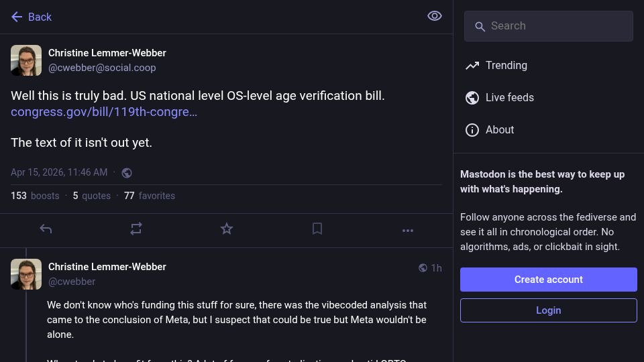Bookmark the main post
This screenshot has width=644, height=362.
pos(317,229)
